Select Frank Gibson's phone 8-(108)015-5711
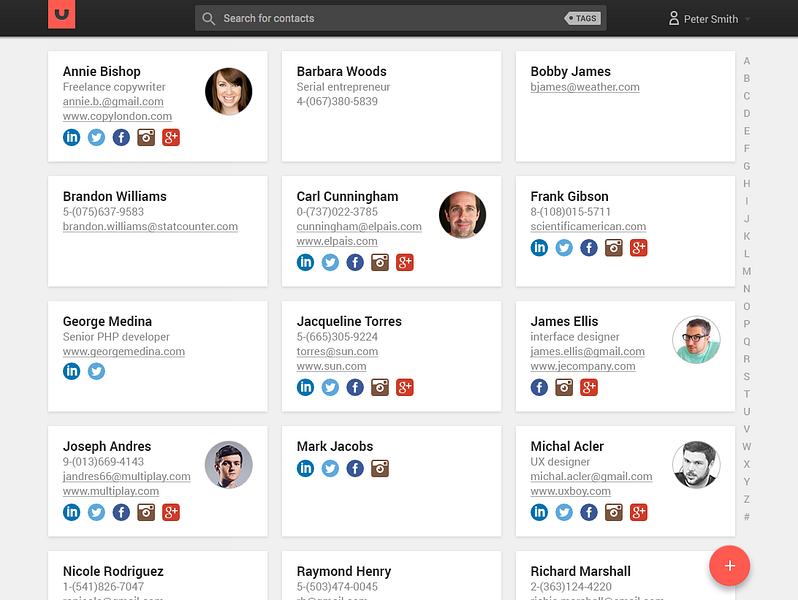This screenshot has width=798, height=600. (x=570, y=212)
